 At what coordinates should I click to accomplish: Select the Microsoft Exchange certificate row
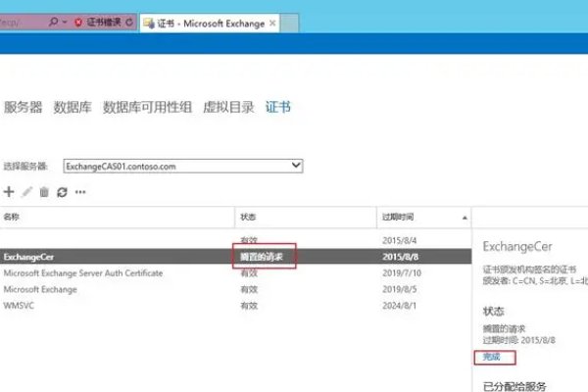tap(235, 289)
